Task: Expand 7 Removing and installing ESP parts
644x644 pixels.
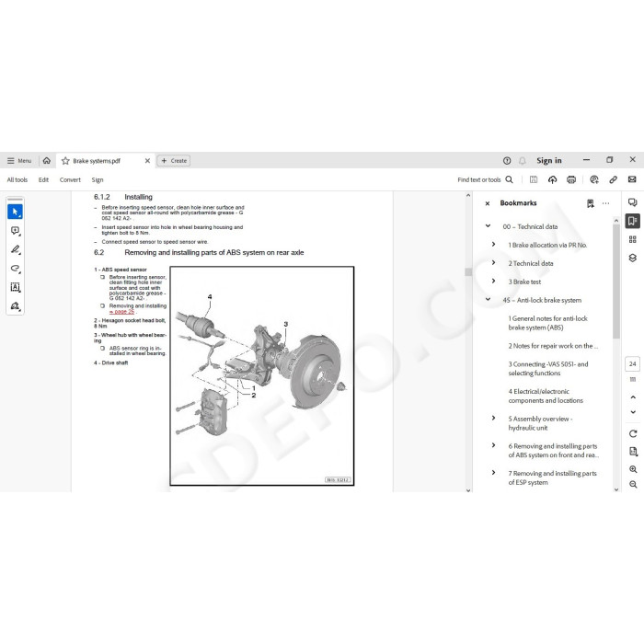Action: click(494, 473)
